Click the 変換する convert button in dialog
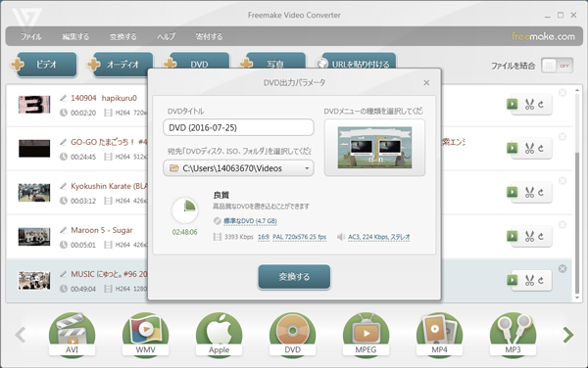The width and height of the screenshot is (588, 368). pos(294,277)
